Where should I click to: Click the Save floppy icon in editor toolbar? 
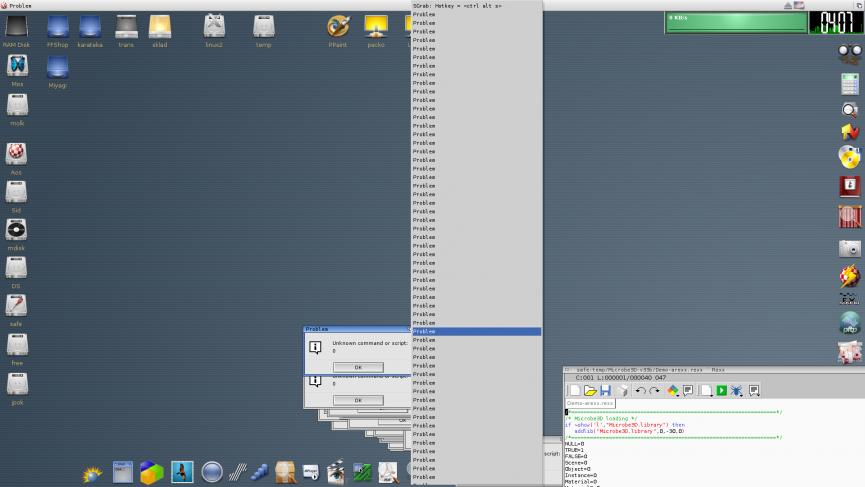pyautogui.click(x=605, y=390)
